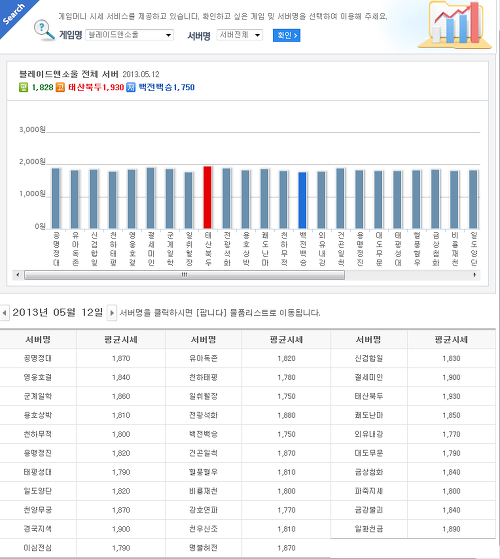Open 천하무적 server link in table

coord(38,434)
